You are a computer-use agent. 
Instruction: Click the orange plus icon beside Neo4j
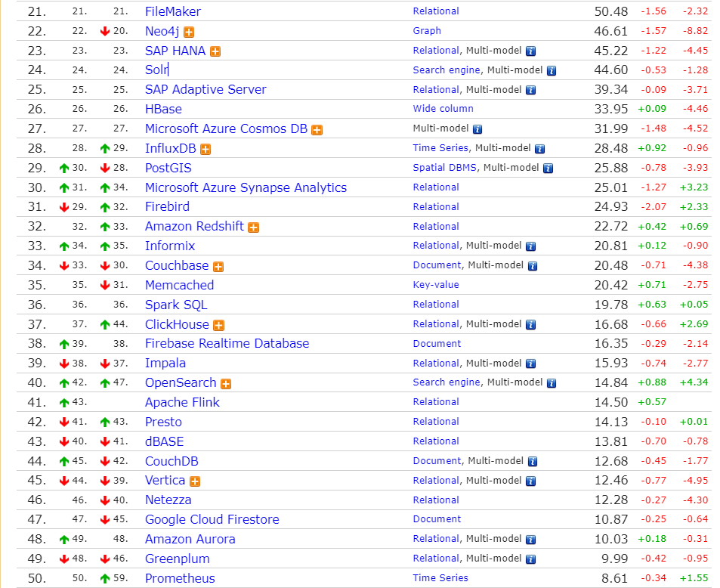[x=189, y=32]
